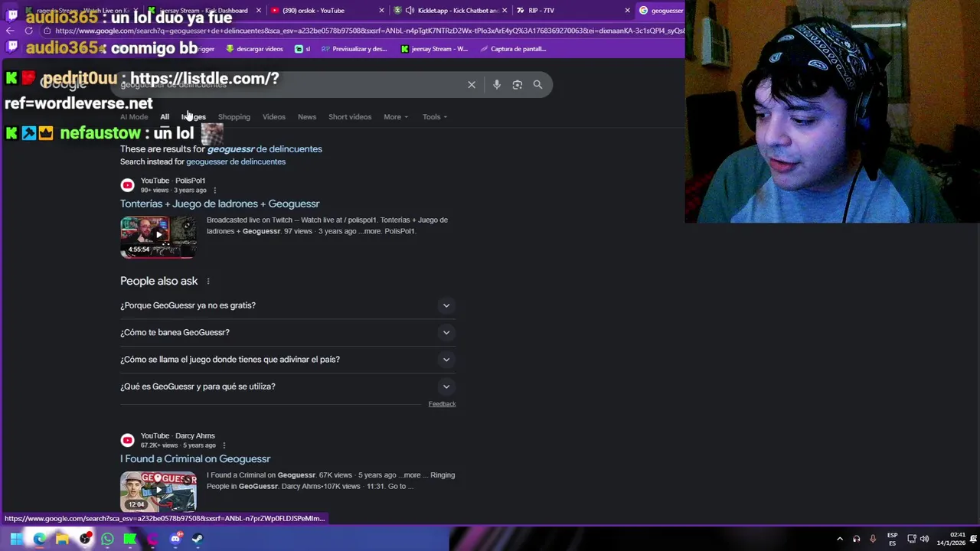980x551 pixels.
Task: Click YouTube icon of PolisPol1 result
Action: point(127,185)
